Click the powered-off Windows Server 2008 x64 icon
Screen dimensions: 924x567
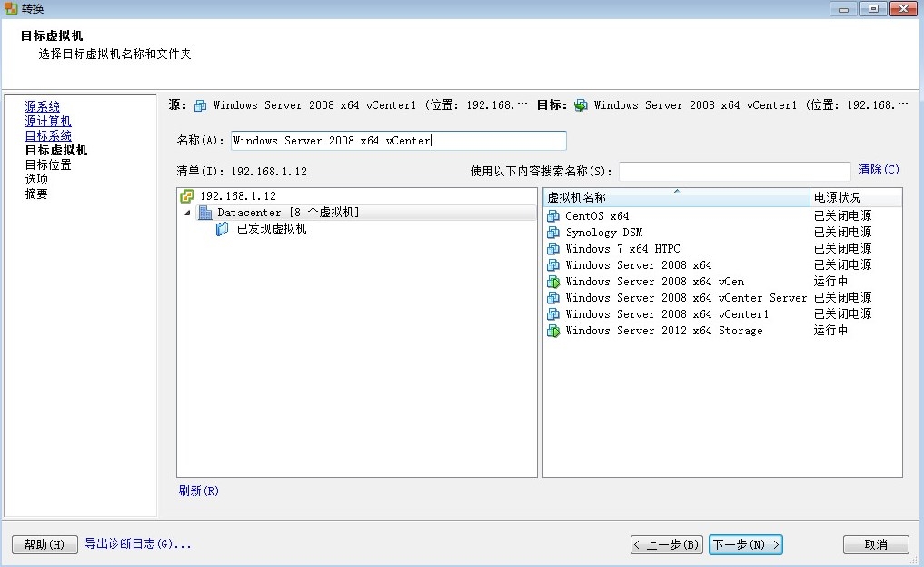click(x=552, y=265)
